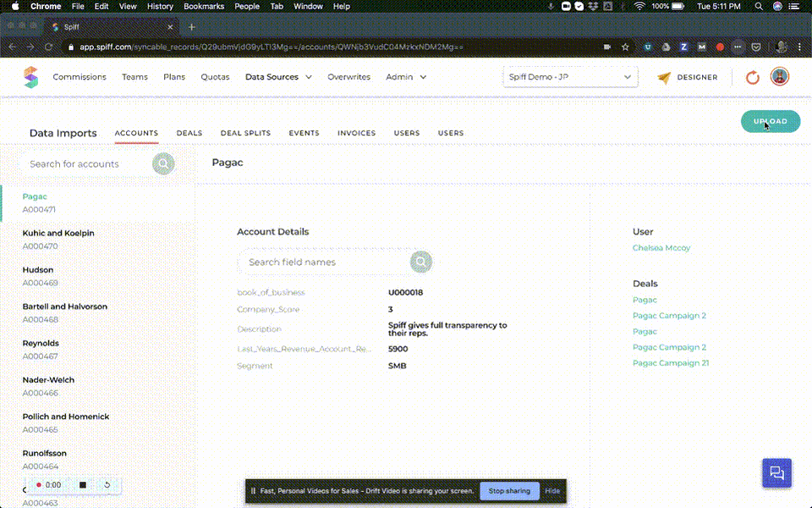Click the accounts search magnifier icon

click(x=163, y=163)
